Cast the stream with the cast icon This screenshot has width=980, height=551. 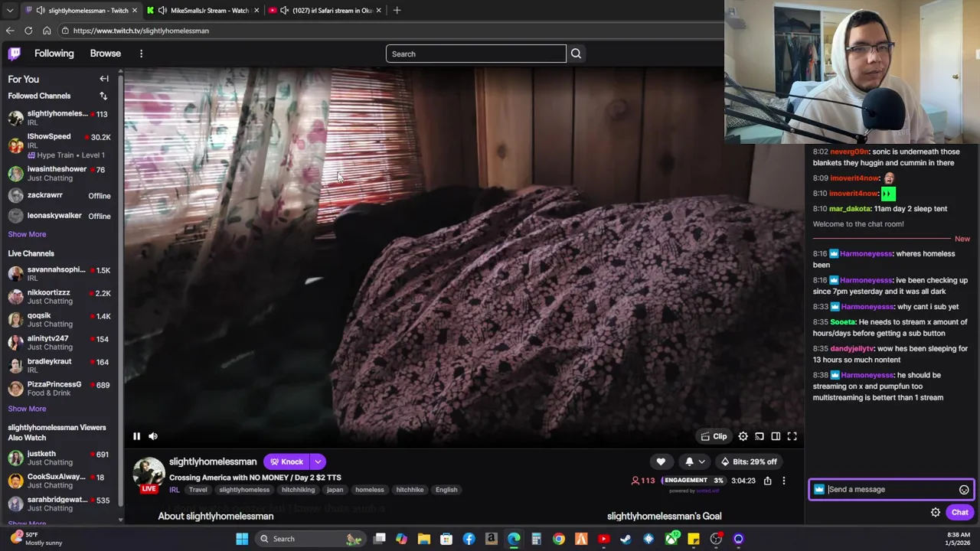coord(759,436)
